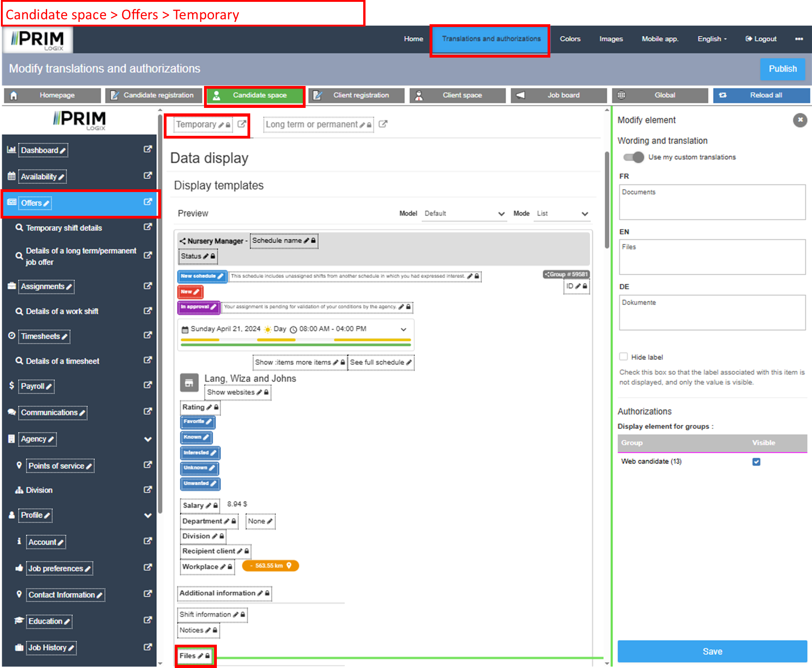Screen dimensions: 812x668
Task: Switch to the Client space tab
Action: pyautogui.click(x=457, y=95)
